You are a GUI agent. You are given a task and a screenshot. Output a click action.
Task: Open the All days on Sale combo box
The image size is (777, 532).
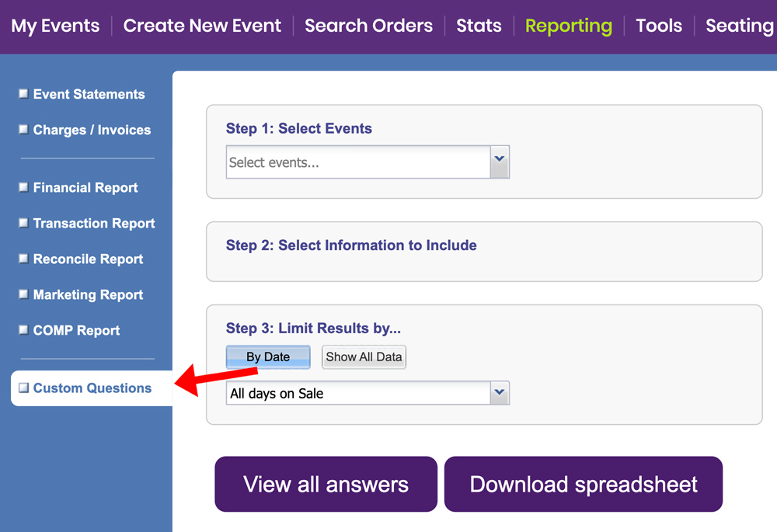click(368, 393)
